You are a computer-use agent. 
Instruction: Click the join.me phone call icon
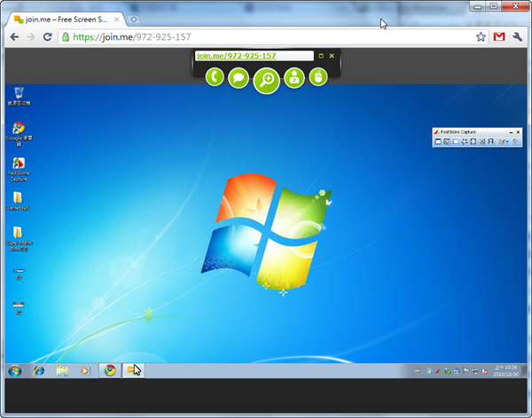click(215, 77)
